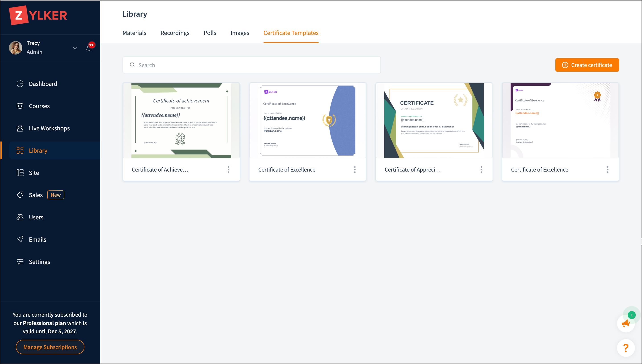642x364 pixels.
Task: Open Courses from the sidebar
Action: [x=39, y=106]
